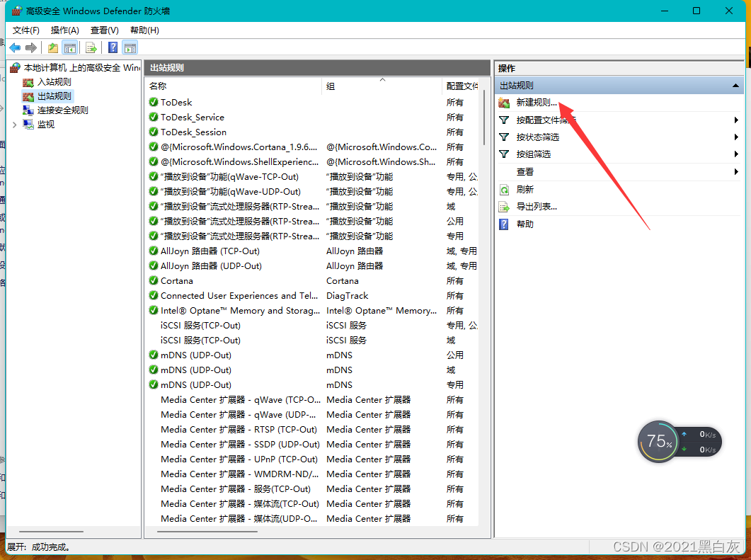The image size is (751, 560).
Task: Click 帮助 in the actions pane
Action: [x=525, y=224]
